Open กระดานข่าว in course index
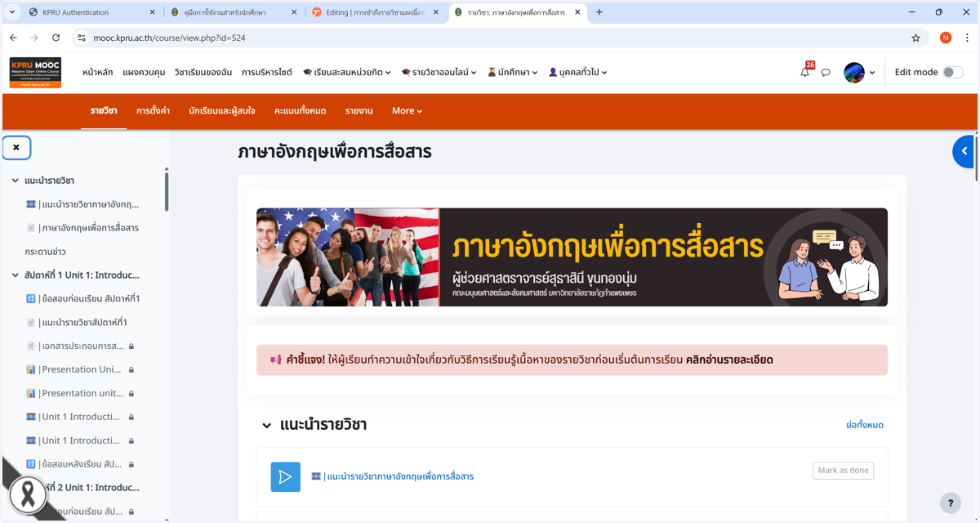Image resolution: width=980 pixels, height=523 pixels. [46, 252]
